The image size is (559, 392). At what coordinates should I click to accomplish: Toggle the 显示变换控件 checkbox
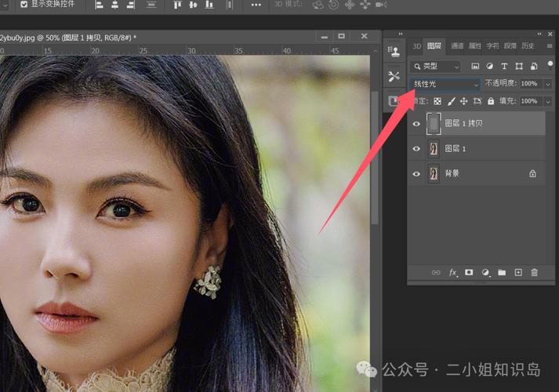(24, 4)
